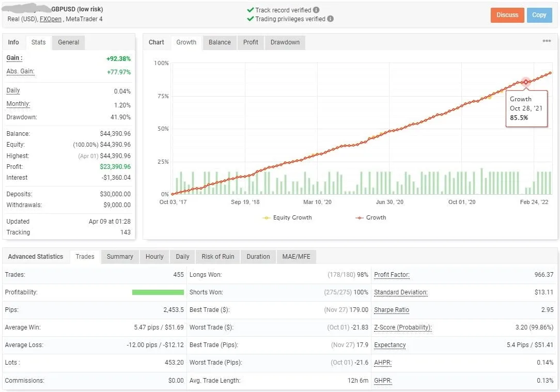Open the FXOpen broker link
Image resolution: width=560 pixels, height=392 pixels.
(50, 19)
